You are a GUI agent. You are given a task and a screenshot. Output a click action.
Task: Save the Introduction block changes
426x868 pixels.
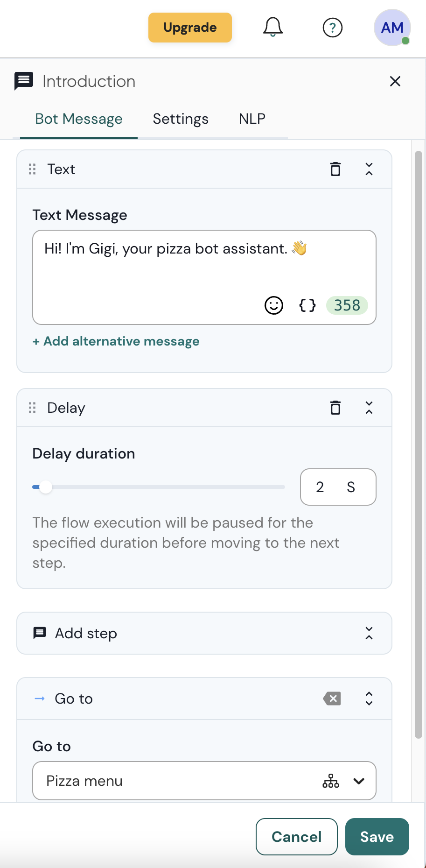point(377,837)
